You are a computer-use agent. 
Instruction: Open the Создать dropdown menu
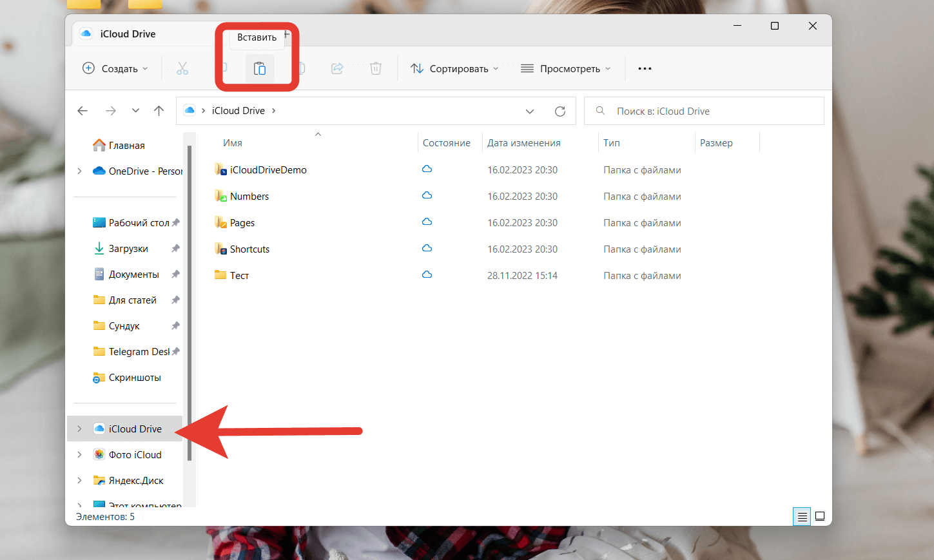pos(116,68)
